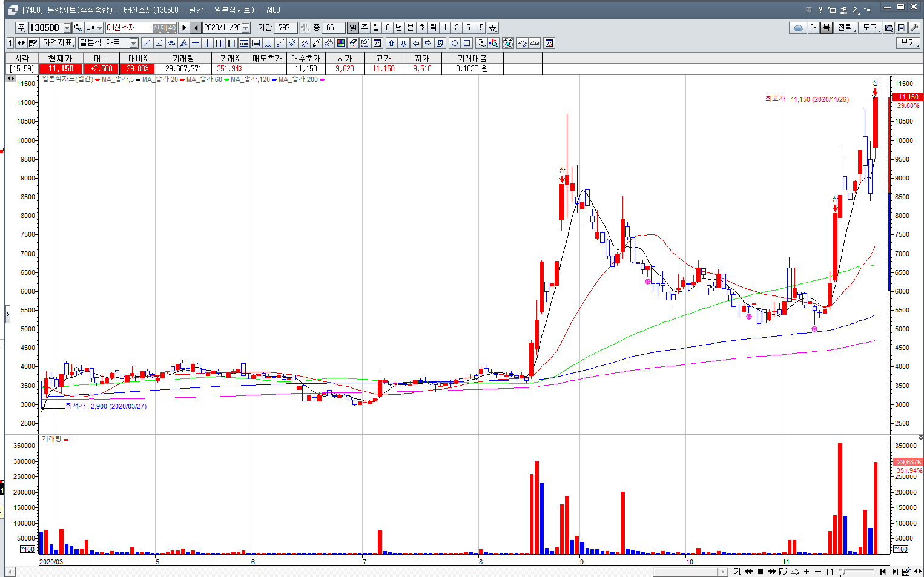Click the 기간 period input field 1797

[285, 28]
